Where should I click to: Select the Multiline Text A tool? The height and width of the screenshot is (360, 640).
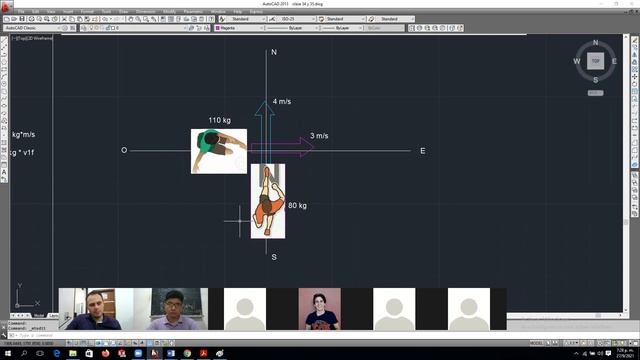[4, 172]
